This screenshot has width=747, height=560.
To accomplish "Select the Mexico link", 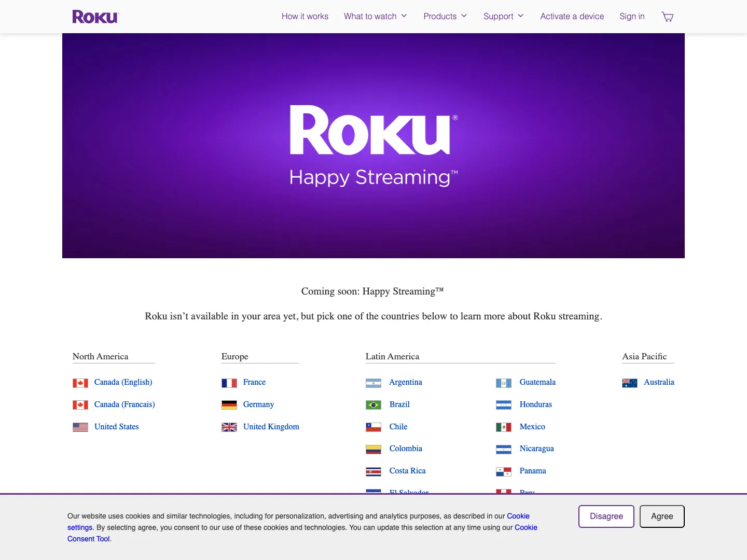I will tap(532, 427).
